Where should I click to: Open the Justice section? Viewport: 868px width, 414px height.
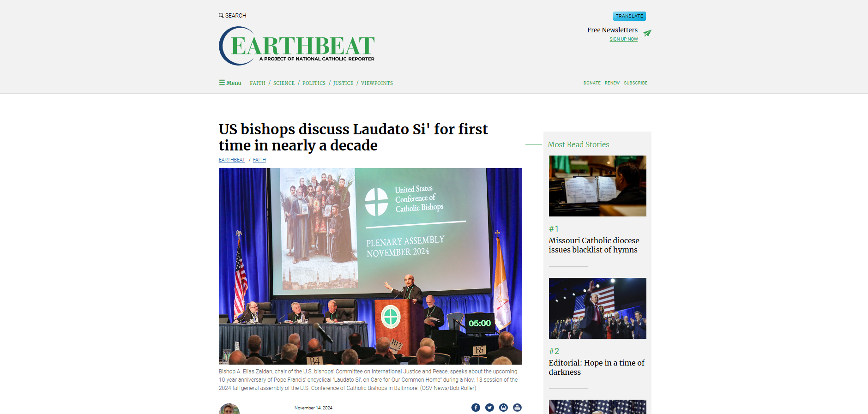point(343,83)
